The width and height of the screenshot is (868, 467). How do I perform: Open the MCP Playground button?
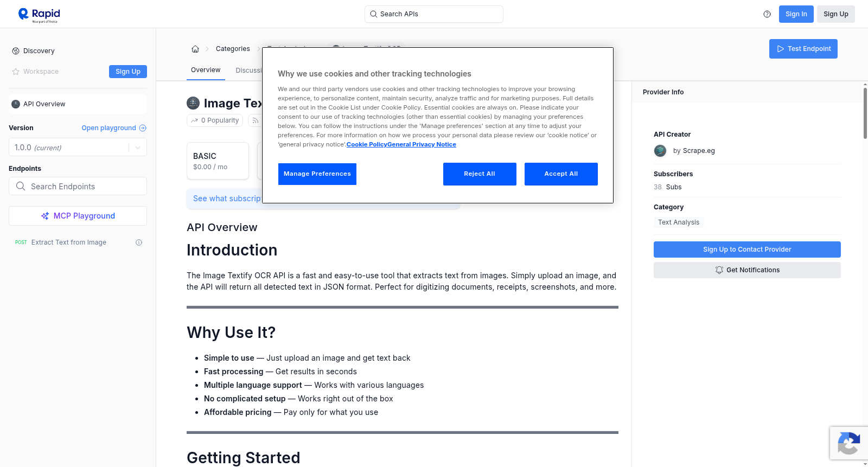tap(78, 216)
